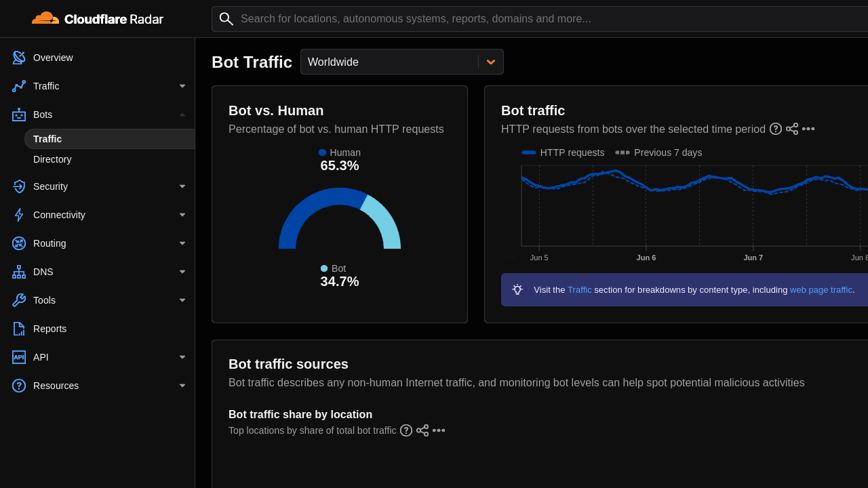Click the Bot legend color dot
This screenshot has height=488, width=868.
point(324,268)
